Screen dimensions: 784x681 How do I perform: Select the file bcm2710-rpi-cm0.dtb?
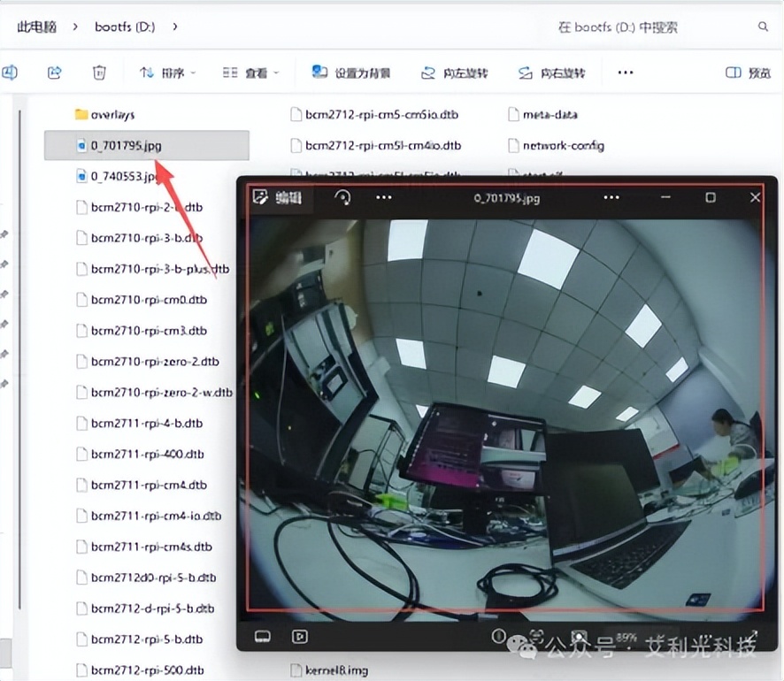point(149,300)
